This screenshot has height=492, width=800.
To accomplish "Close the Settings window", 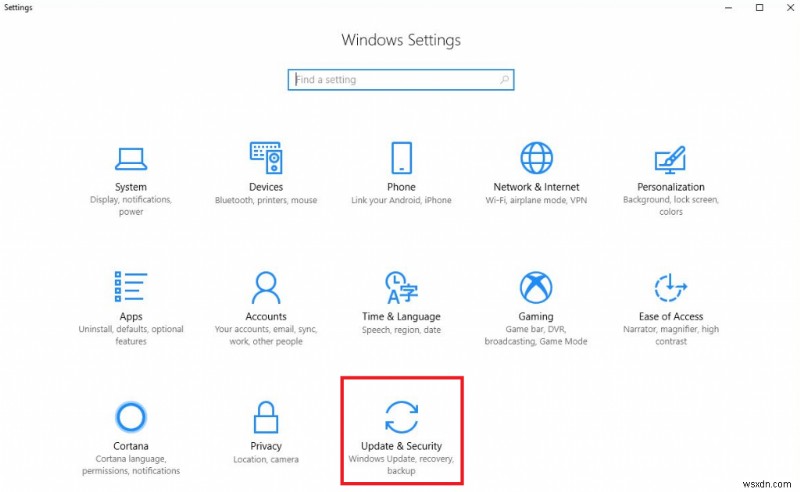I will coord(790,8).
